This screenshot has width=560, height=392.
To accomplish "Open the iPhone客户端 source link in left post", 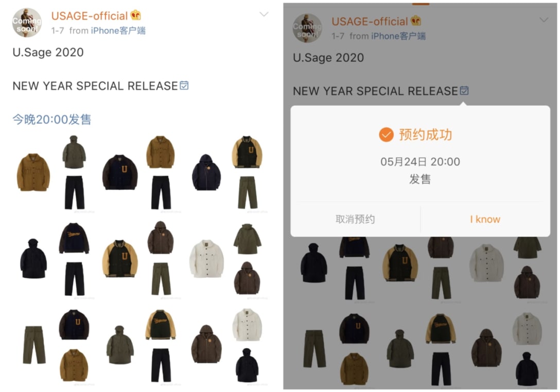I will tap(118, 31).
